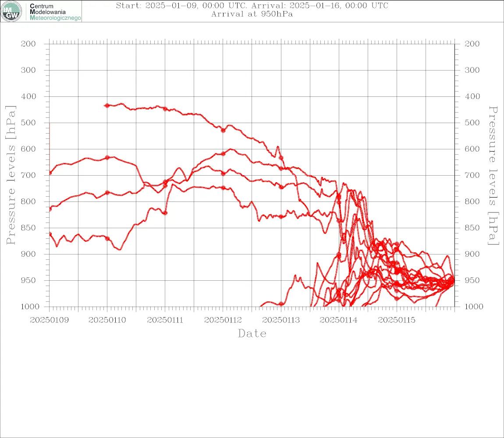Screen dimensions: 504x438
Task: Click the right axis 400 label
Action: tap(472, 96)
